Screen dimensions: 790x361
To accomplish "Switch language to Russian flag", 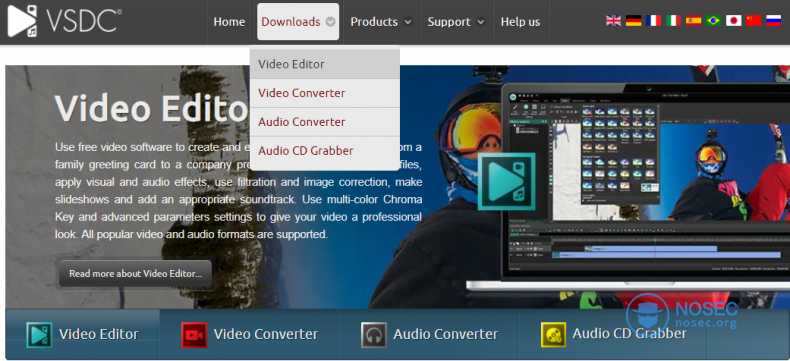I will pos(773,21).
